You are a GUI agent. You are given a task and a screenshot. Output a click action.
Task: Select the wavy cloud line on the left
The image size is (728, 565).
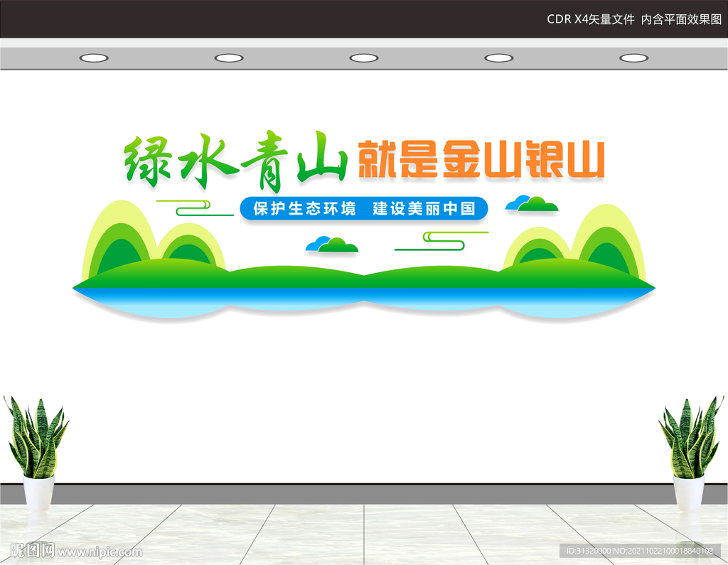pos(192,208)
